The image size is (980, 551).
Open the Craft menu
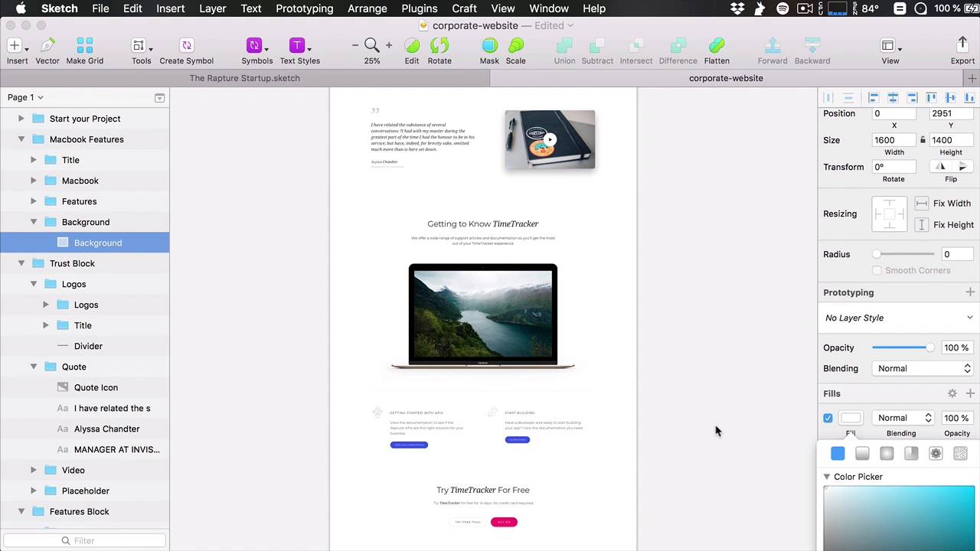point(464,8)
